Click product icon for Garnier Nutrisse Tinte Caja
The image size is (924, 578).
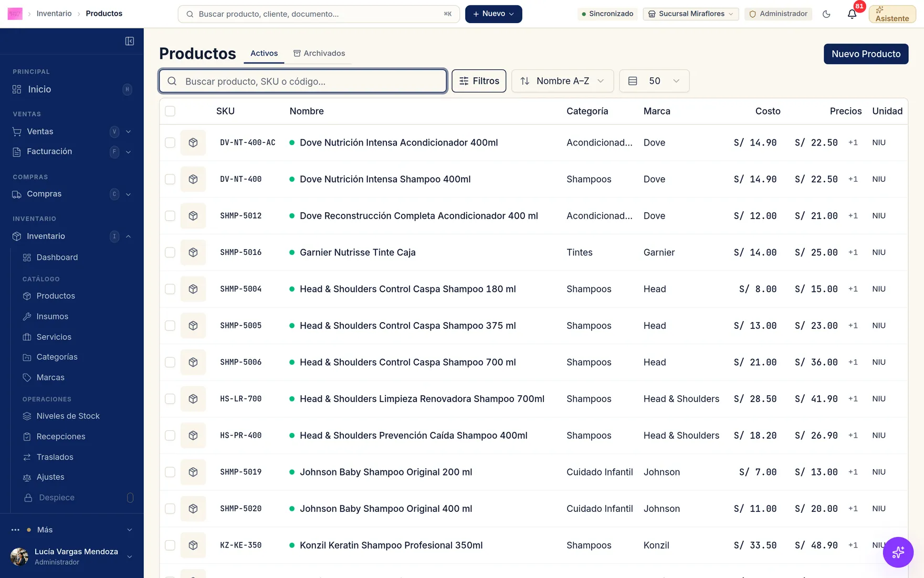[193, 252]
